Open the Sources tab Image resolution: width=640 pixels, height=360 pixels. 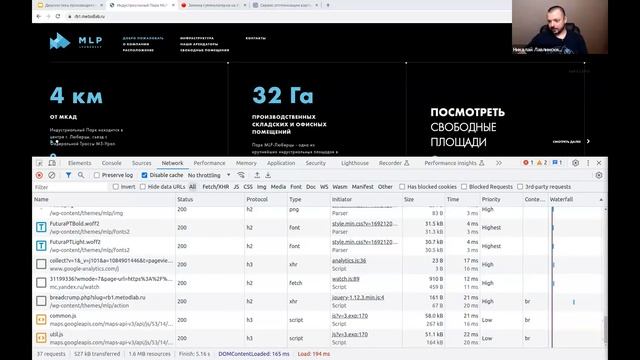(x=142, y=163)
